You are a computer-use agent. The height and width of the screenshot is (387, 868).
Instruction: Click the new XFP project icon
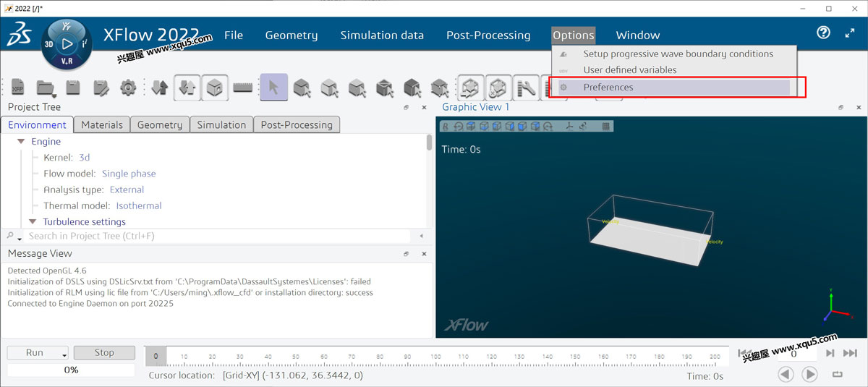(x=17, y=88)
